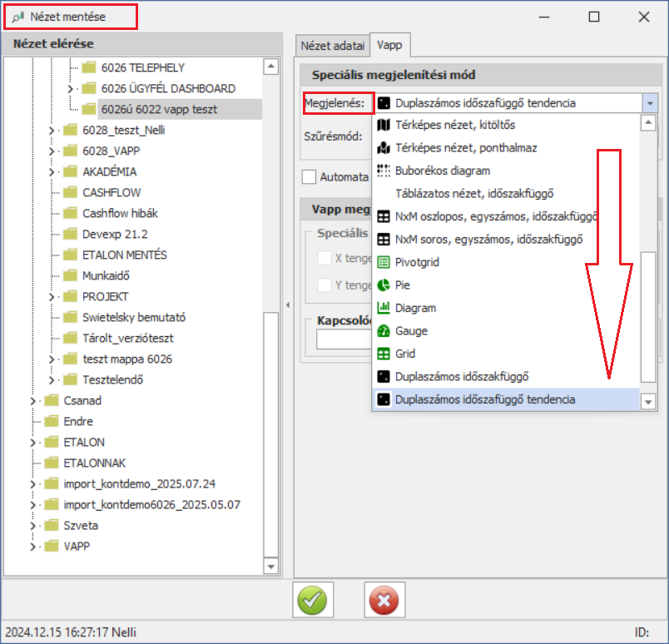Select Pivotgrid icon in dropdown list
Screen dimensions: 669x644
click(384, 262)
